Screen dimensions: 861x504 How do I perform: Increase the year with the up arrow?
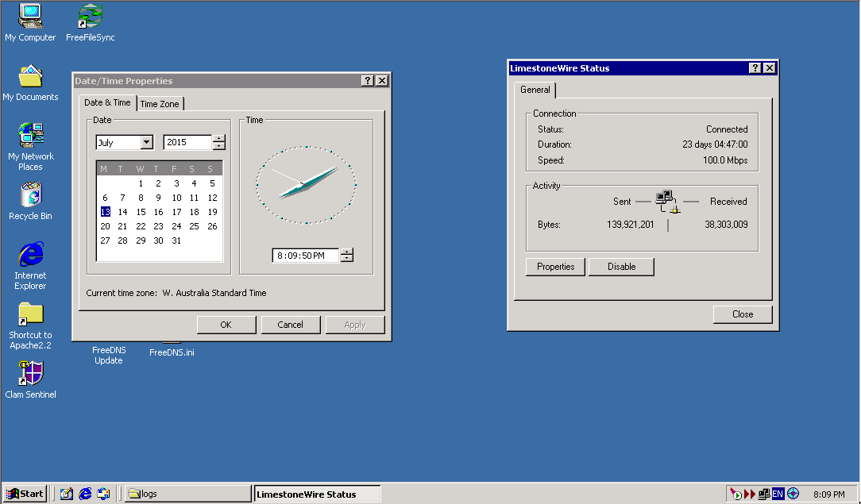coord(219,139)
